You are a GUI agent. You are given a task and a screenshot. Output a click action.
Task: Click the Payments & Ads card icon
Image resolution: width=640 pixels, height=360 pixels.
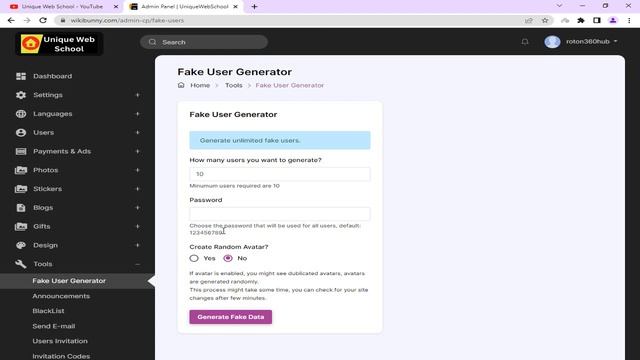click(x=21, y=151)
